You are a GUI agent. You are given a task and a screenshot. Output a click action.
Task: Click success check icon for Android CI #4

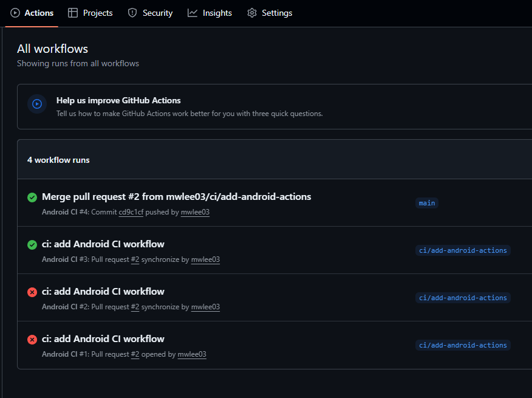click(x=32, y=197)
